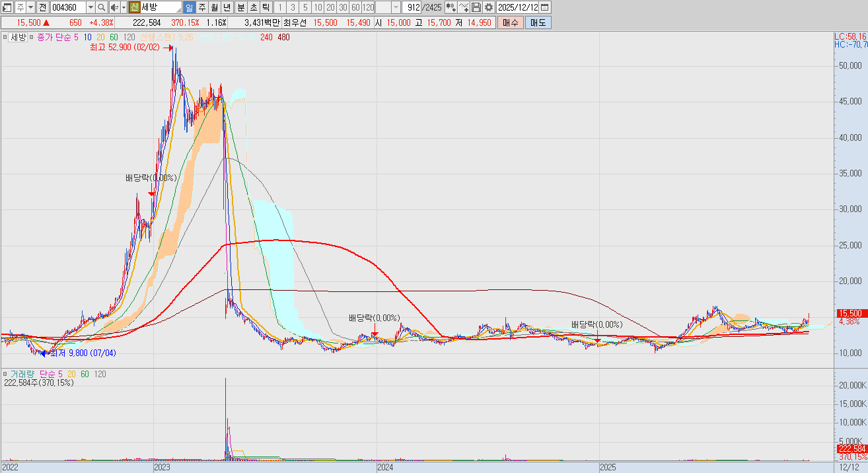This screenshot has height=473, width=868.
Task: Click the save chart floppy icon
Action: click(476, 7)
